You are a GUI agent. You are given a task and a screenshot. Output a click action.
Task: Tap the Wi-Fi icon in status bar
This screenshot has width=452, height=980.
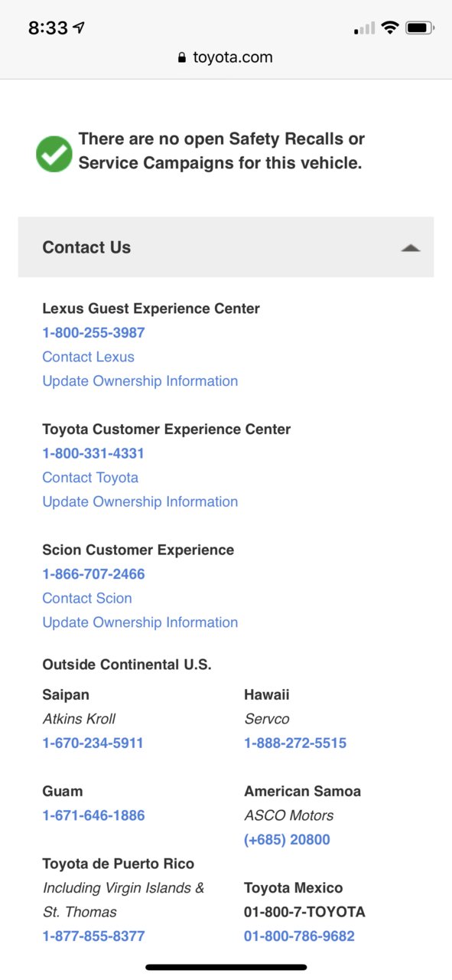click(x=390, y=28)
